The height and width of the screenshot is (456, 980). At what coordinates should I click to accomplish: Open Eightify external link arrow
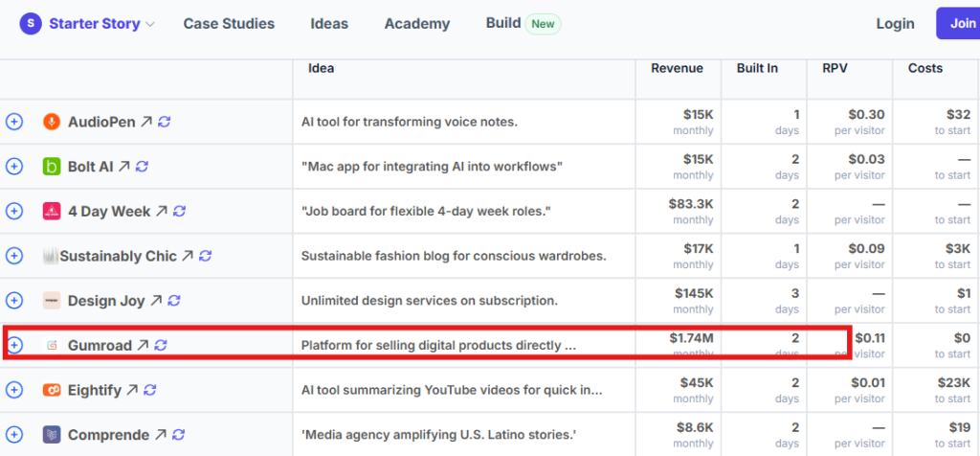(131, 390)
